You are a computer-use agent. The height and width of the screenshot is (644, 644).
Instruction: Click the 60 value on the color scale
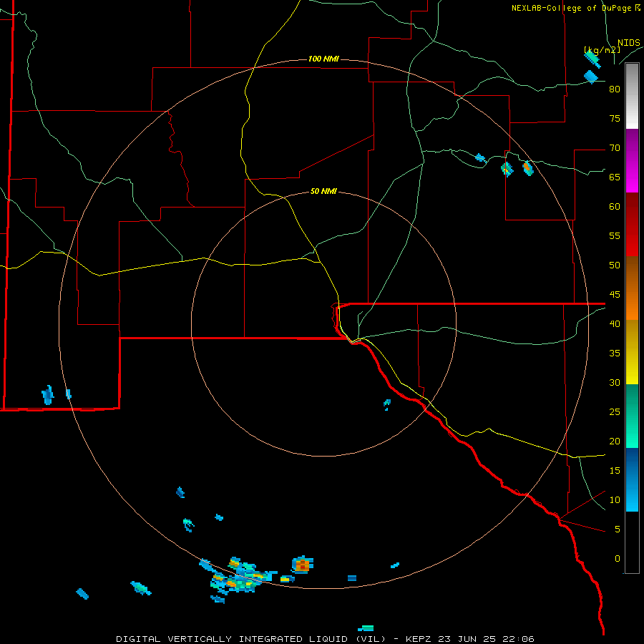tap(615, 207)
